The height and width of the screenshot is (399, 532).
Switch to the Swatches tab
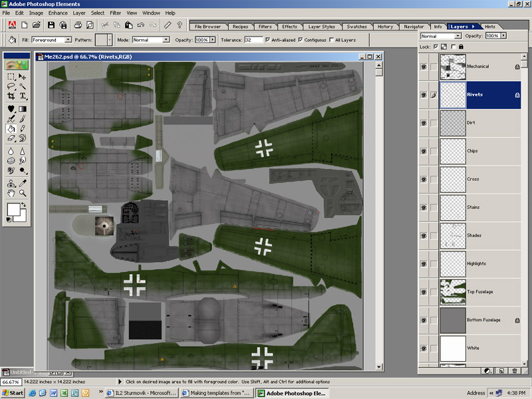coord(356,27)
